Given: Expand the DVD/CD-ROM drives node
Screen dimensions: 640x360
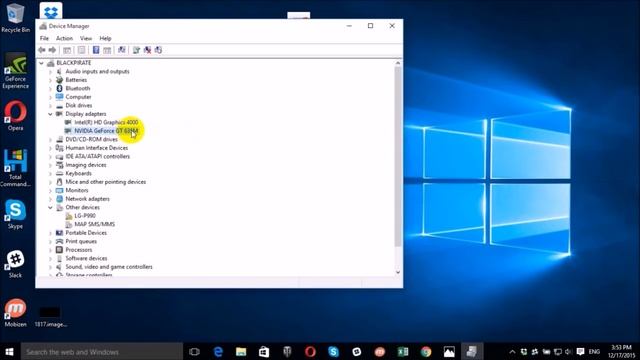Looking at the screenshot, I should (x=50, y=140).
